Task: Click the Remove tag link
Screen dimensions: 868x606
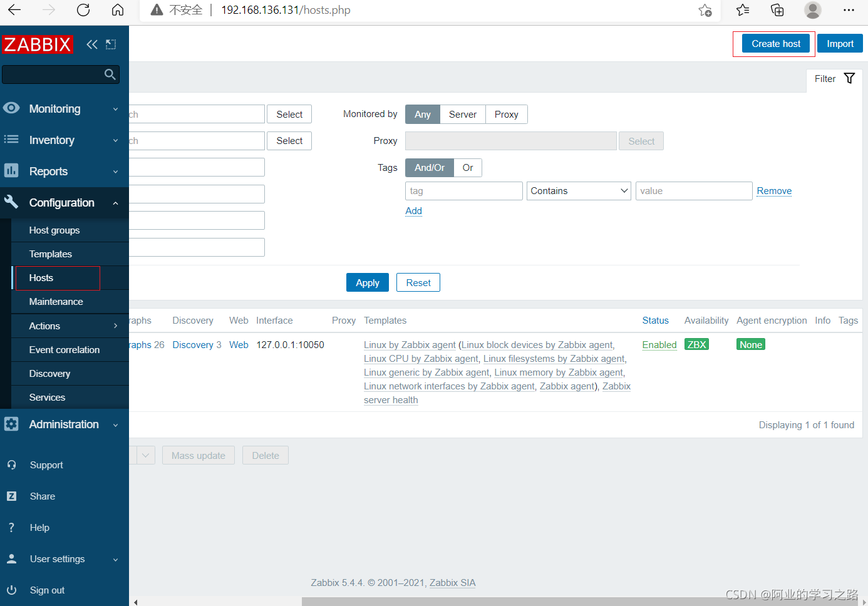Action: tap(774, 191)
